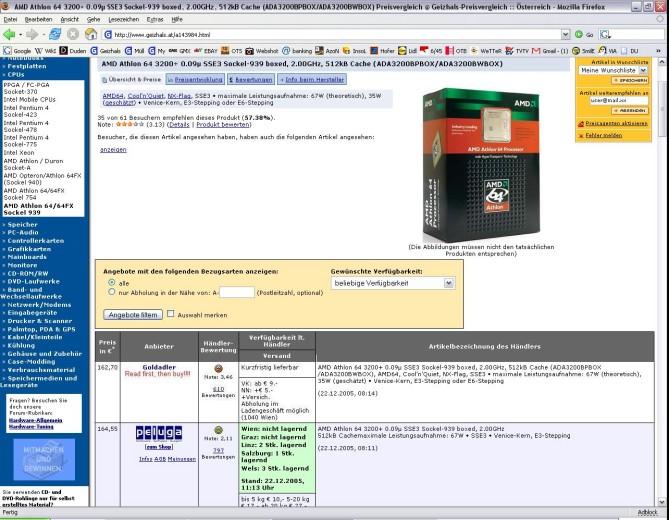Open the Ansicht menu
669x520 pixels.
pos(70,20)
